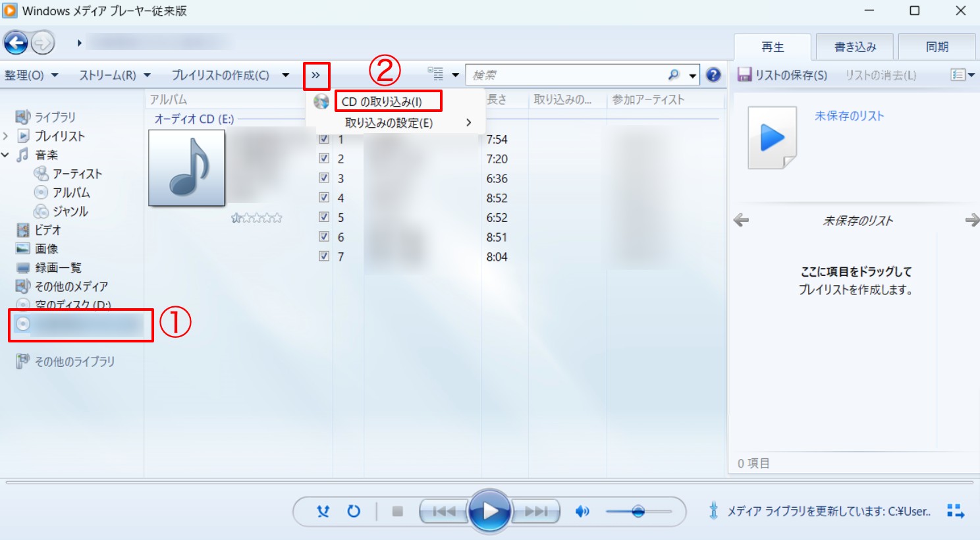The image size is (980, 540).
Task: Open the 取り込みの設定(E) submenu
Action: (x=396, y=123)
